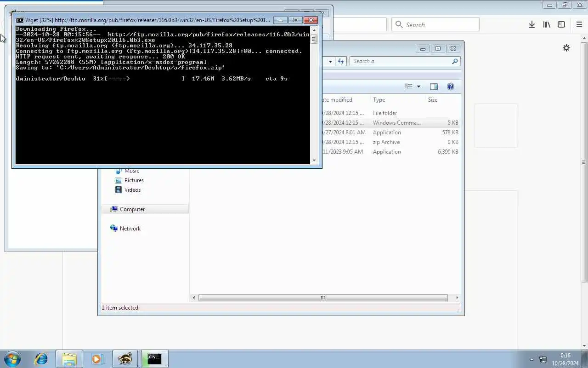Click network tray icon
588x368 pixels.
[x=543, y=359]
